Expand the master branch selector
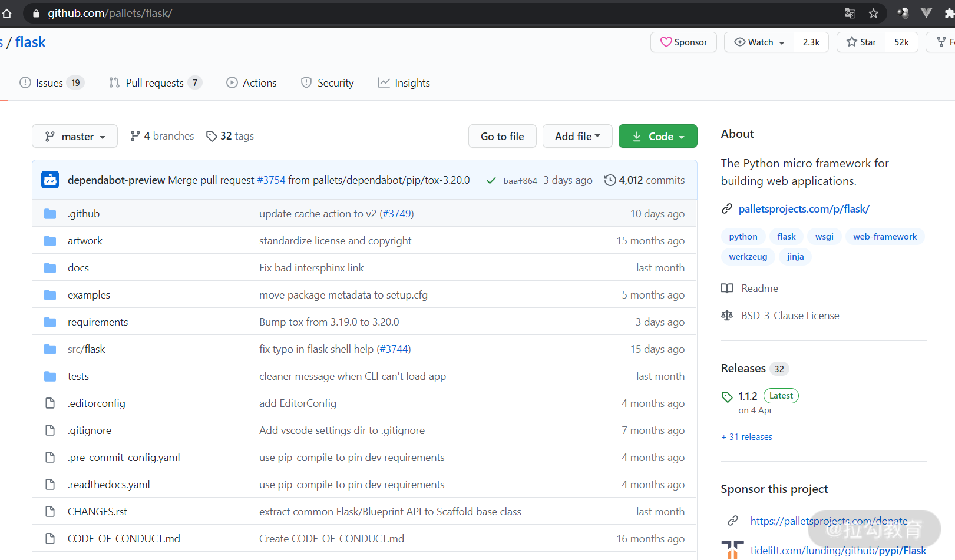This screenshot has height=560, width=955. tap(74, 136)
